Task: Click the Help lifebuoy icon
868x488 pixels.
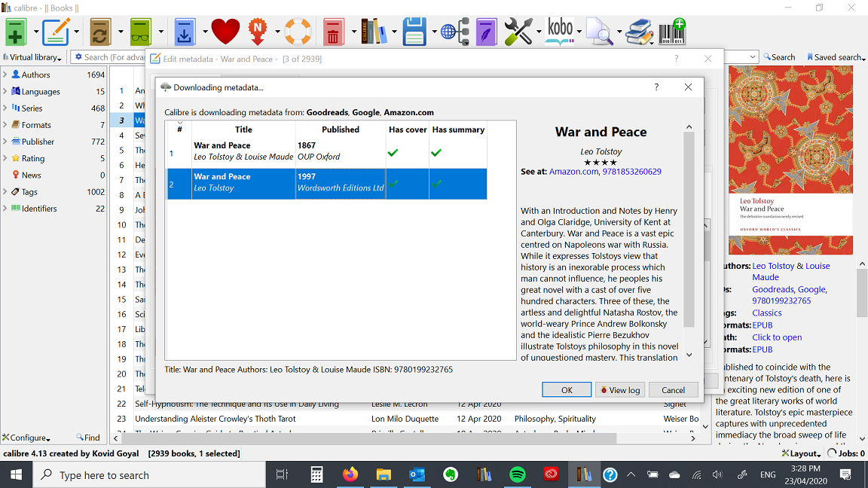Action: click(298, 32)
